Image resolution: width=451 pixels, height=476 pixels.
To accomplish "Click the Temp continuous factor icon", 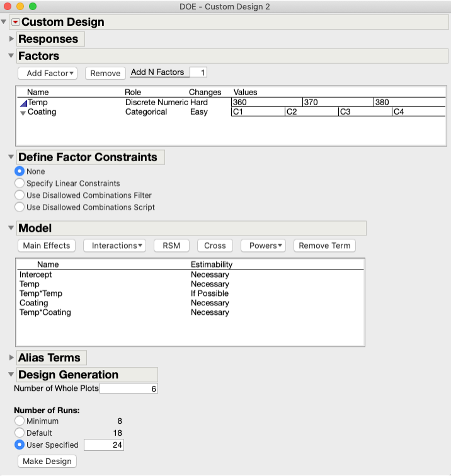I will (x=23, y=103).
